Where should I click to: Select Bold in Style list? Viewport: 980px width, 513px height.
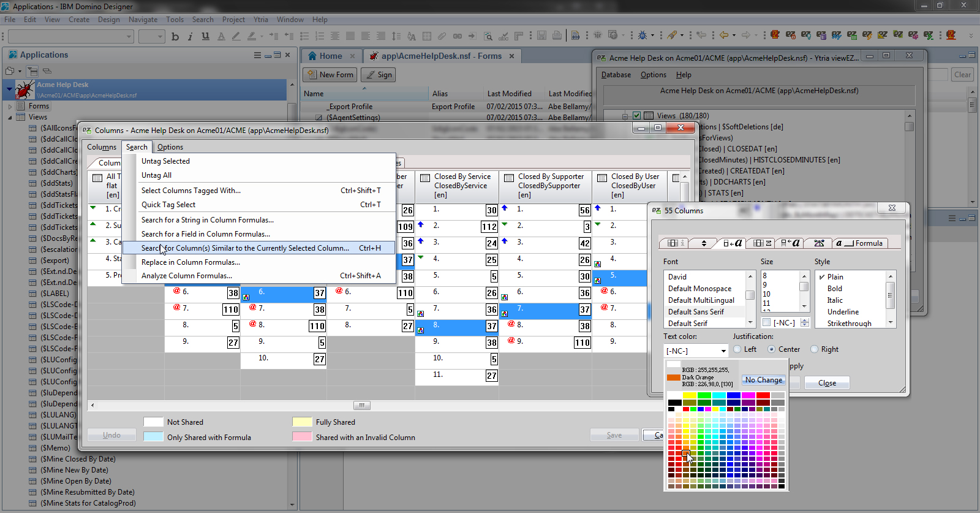point(834,289)
